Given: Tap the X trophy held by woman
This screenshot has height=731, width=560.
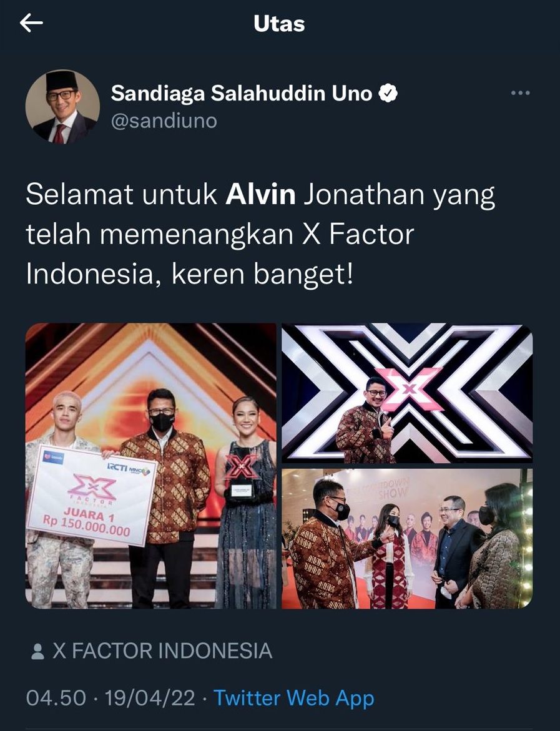Looking at the screenshot, I should coord(241,476).
